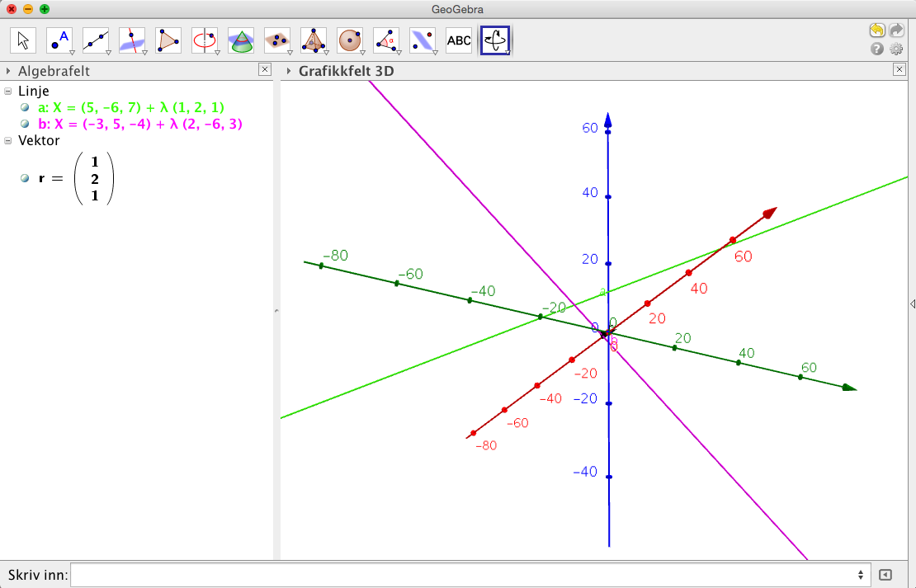The image size is (916, 588).
Task: Select the New Point tool
Action: coord(59,40)
